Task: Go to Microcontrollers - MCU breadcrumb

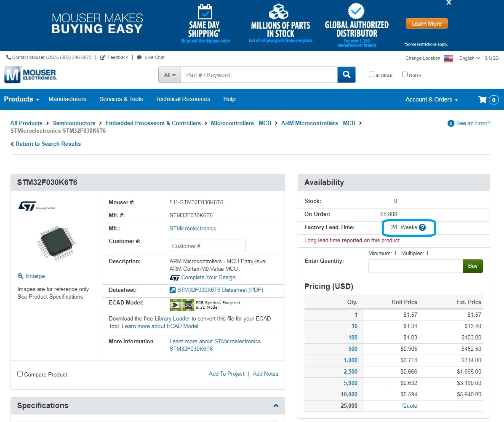Action: 241,123
